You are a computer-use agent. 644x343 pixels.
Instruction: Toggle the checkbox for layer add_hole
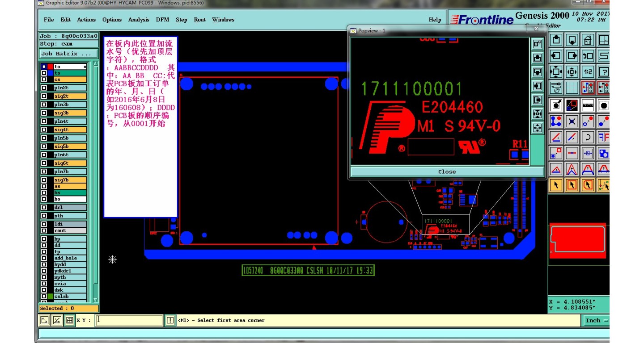tap(44, 258)
